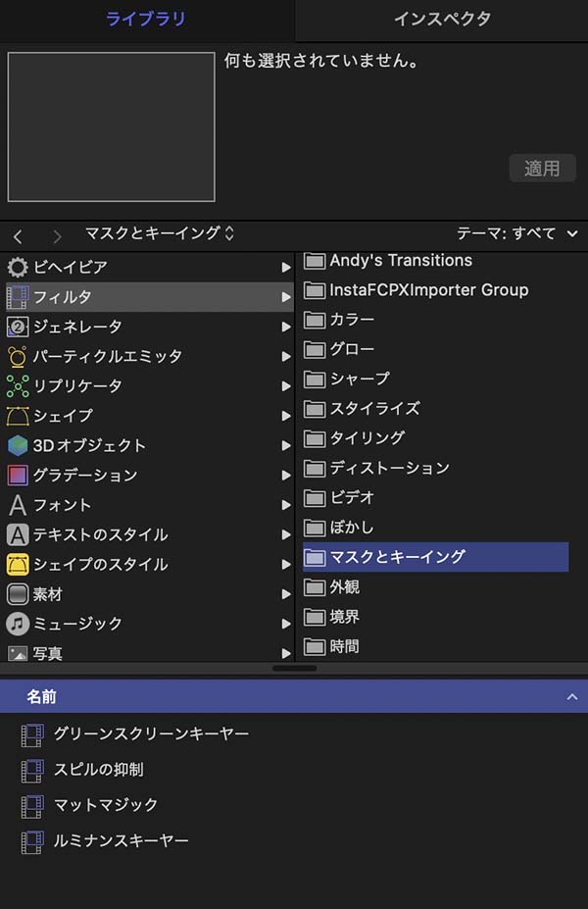The width and height of the screenshot is (588, 909).
Task: Click the シャープ folder icon
Action: pos(315,379)
